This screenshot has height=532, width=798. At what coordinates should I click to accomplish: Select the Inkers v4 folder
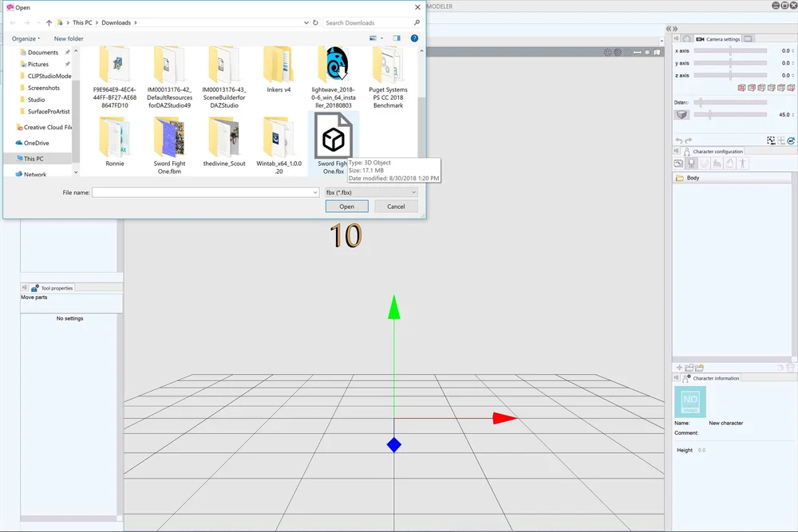click(279, 70)
